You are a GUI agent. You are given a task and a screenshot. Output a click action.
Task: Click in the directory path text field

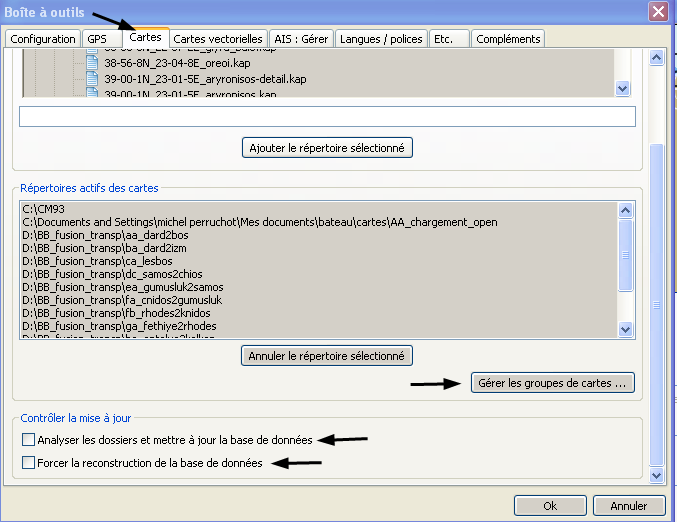pyautogui.click(x=327, y=117)
